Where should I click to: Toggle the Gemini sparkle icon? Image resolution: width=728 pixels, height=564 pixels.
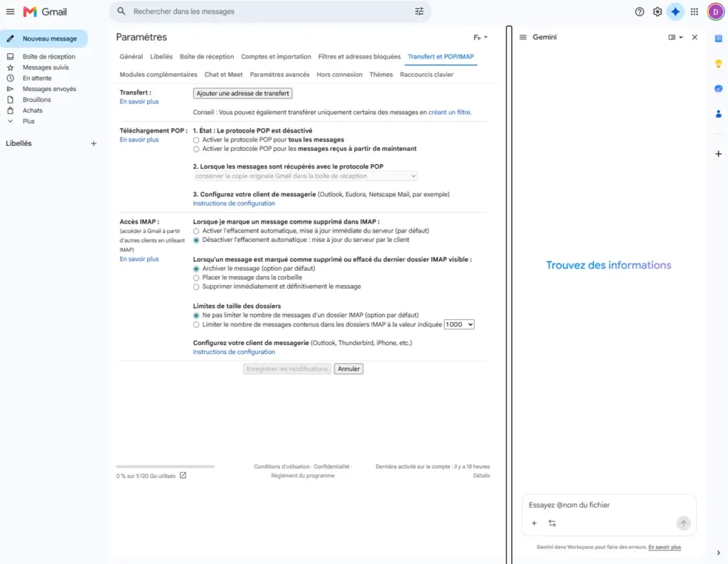pos(675,11)
